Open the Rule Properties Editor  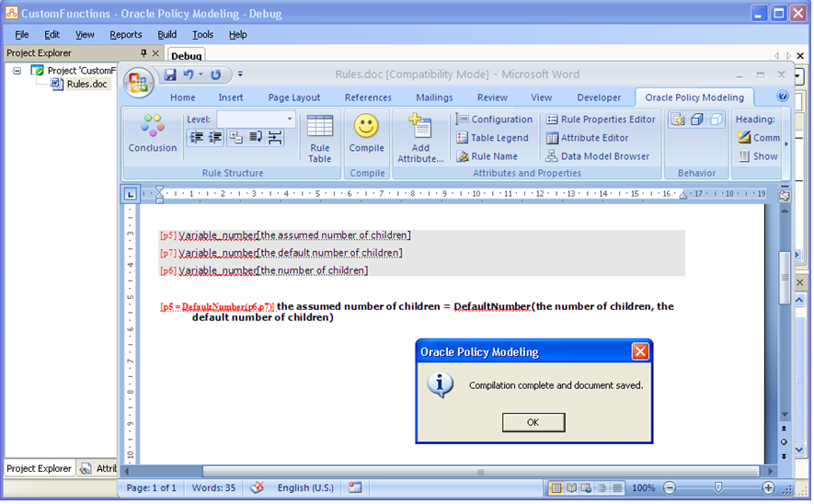pyautogui.click(x=602, y=120)
